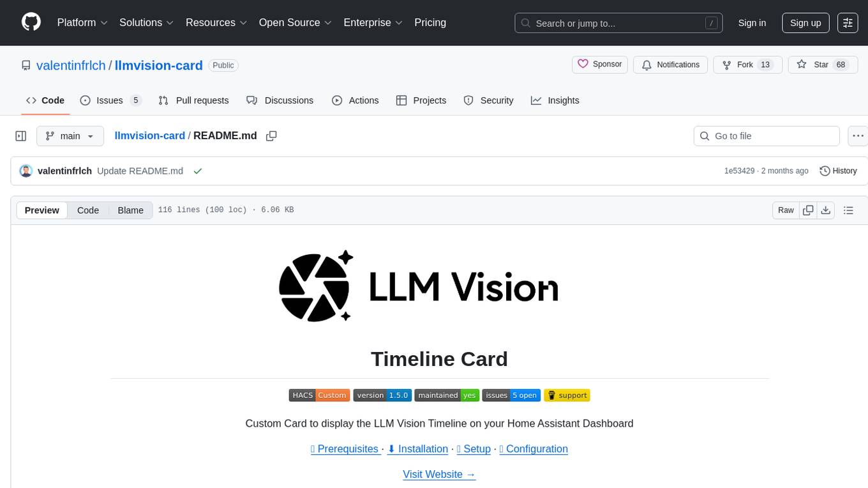Download the raw file icon
868x488 pixels.
click(x=825, y=210)
